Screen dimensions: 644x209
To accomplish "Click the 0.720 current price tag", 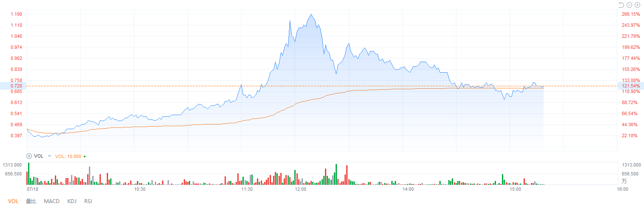I will pyautogui.click(x=16, y=86).
